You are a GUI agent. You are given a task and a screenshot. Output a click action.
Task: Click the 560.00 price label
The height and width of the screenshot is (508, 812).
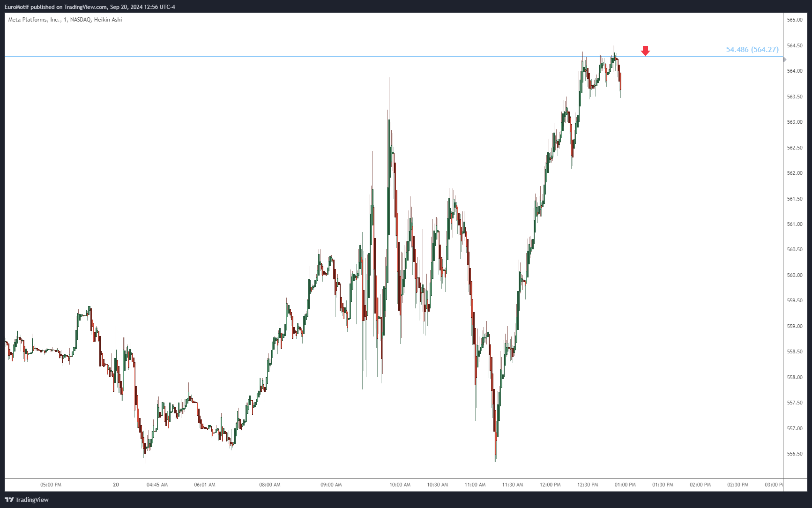click(x=795, y=275)
